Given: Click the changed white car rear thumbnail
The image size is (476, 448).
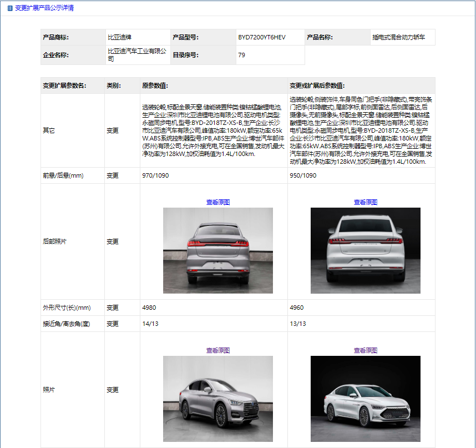Looking at the screenshot, I should 366,250.
